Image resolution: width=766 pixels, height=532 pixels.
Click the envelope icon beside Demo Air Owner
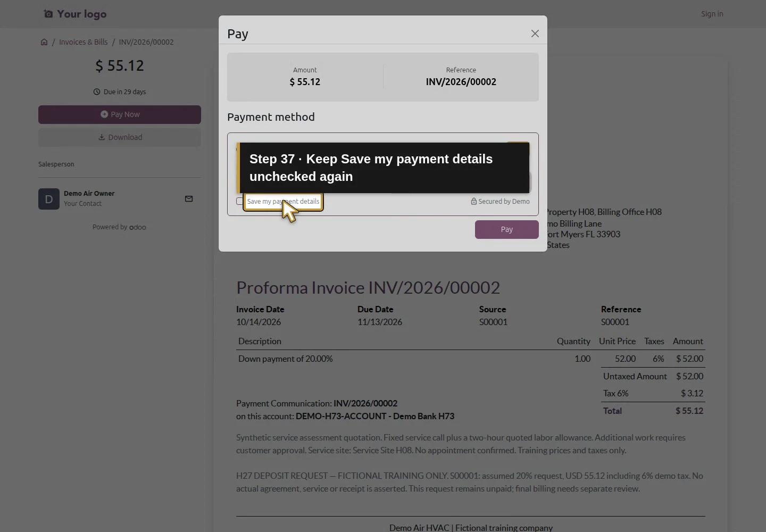pos(189,199)
